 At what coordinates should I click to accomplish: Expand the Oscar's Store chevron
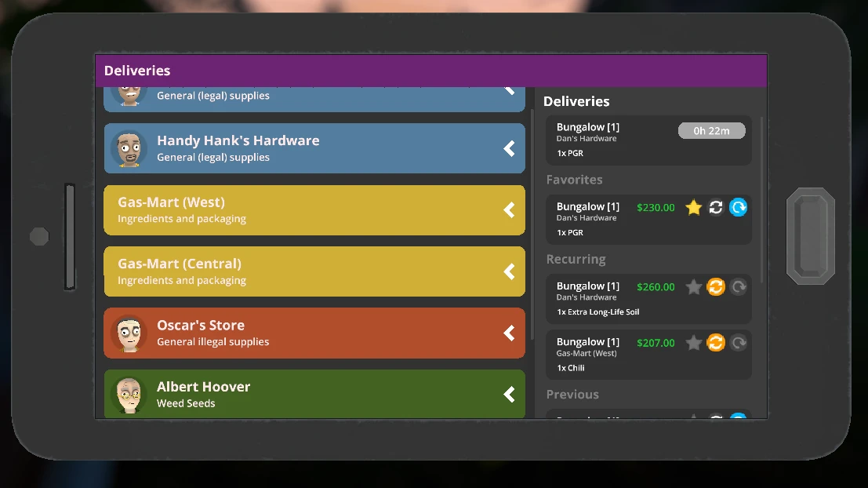click(x=510, y=333)
